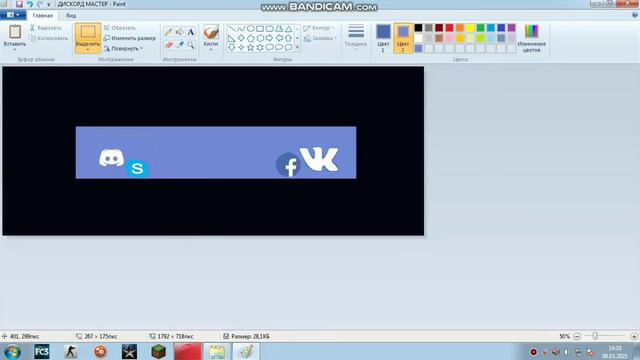
Task: Select the Pencil tool
Action: (168, 32)
